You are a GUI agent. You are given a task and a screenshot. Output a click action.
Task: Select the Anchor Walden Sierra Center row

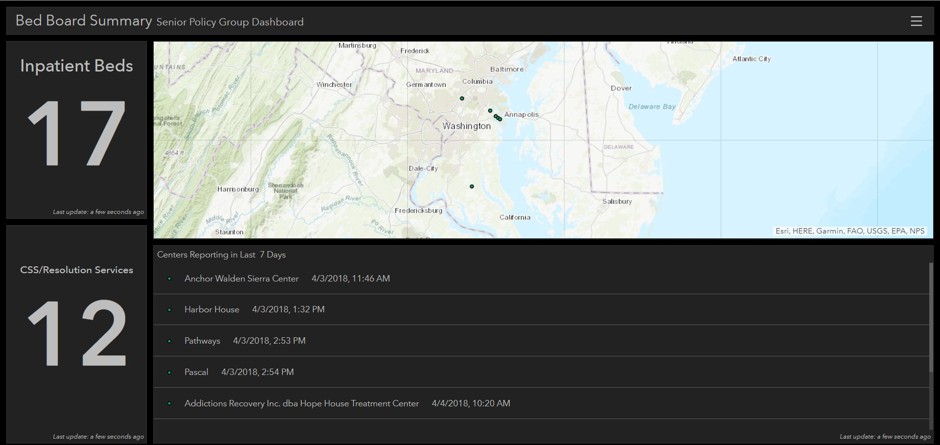coord(541,278)
